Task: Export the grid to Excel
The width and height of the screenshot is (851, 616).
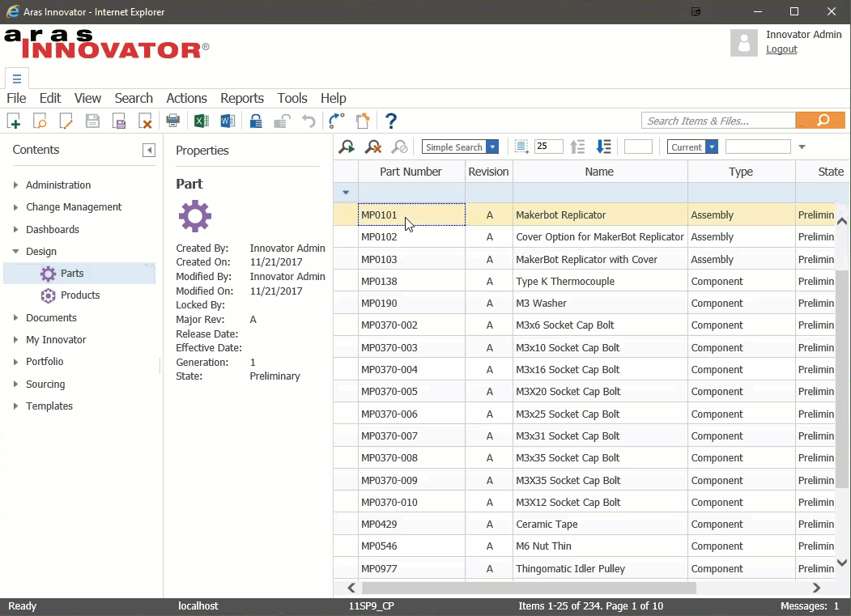Action: pos(202,121)
